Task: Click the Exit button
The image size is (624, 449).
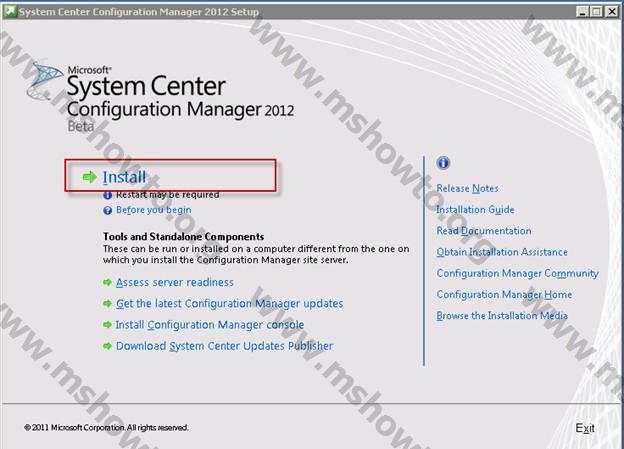Action: pos(585,428)
